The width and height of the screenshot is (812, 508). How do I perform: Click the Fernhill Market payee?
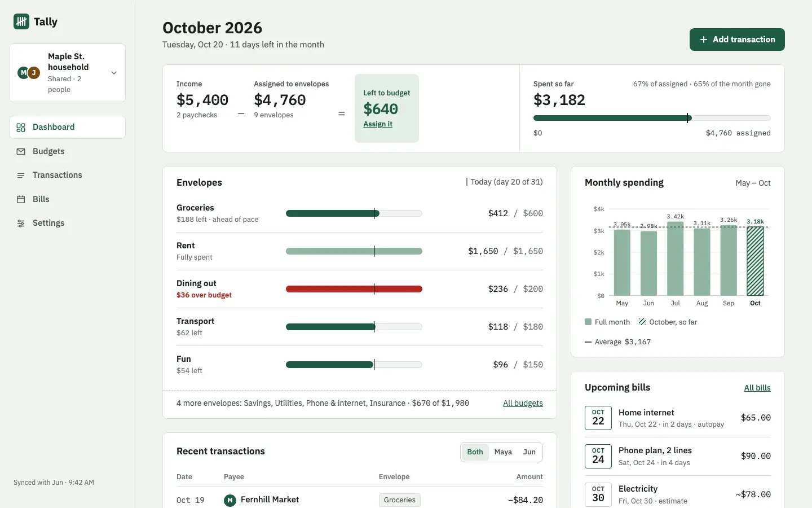pyautogui.click(x=270, y=500)
